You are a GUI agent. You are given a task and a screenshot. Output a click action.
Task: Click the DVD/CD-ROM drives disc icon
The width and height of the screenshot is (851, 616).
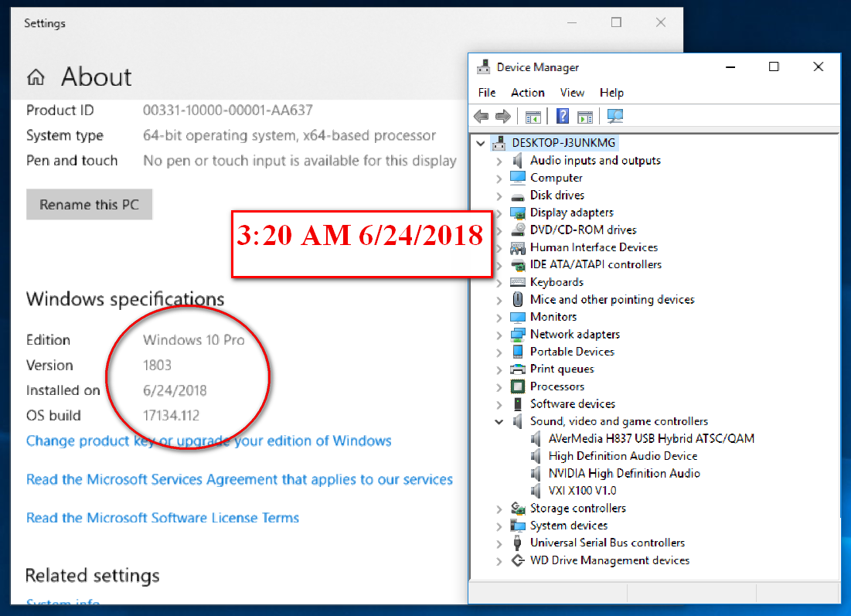(518, 230)
